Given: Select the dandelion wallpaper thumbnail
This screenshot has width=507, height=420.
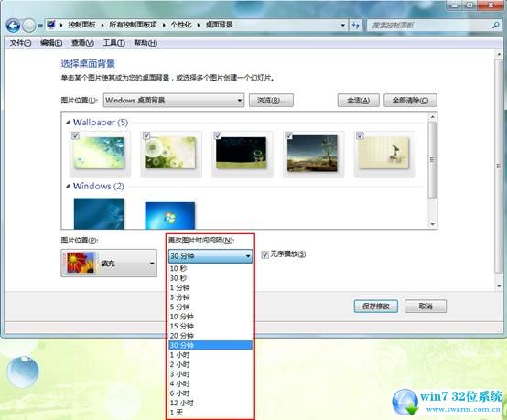Looking at the screenshot, I should [x=170, y=153].
